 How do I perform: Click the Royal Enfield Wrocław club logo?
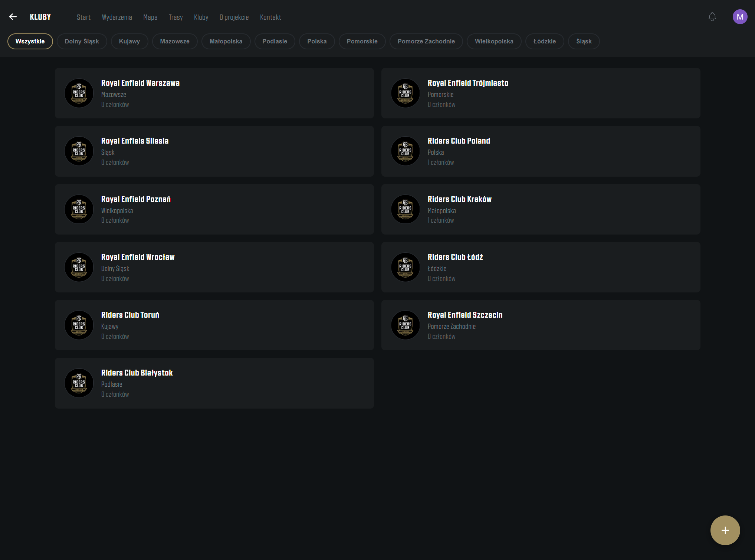pyautogui.click(x=79, y=267)
